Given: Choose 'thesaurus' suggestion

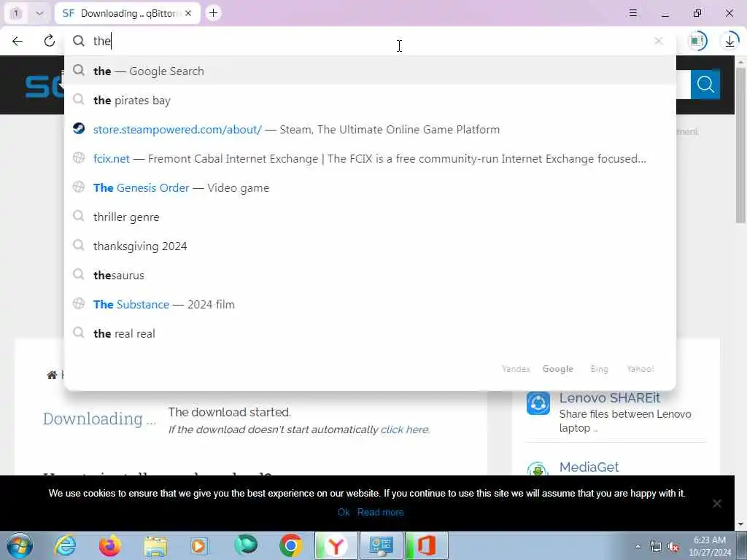Looking at the screenshot, I should (370, 275).
